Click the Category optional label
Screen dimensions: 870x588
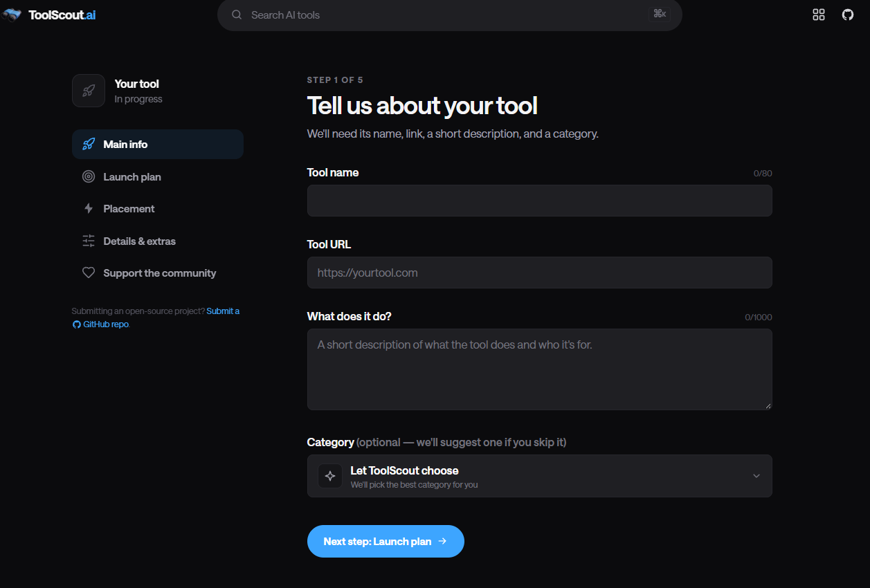[437, 442]
